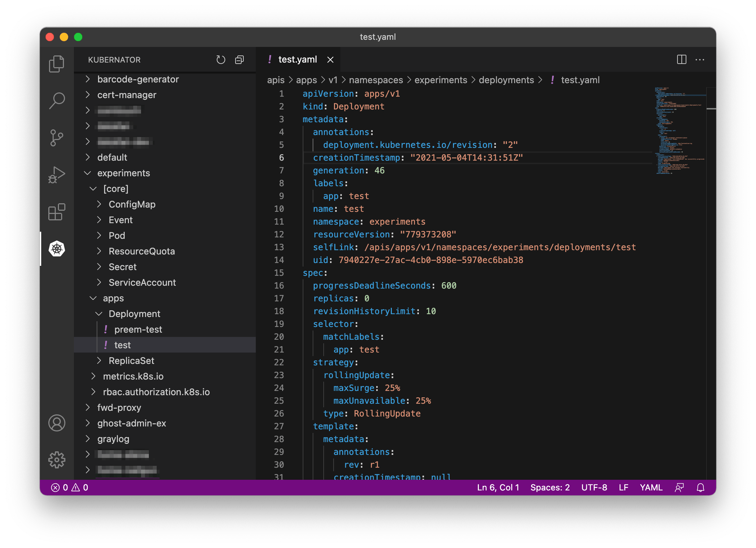
Task: Open the Extensions view icon
Action: pyautogui.click(x=56, y=212)
